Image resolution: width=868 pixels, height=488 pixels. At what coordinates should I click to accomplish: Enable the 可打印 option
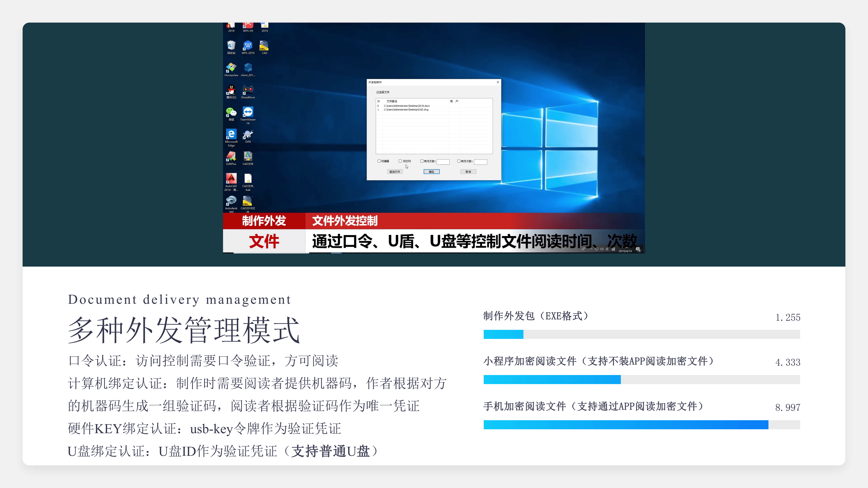point(400,161)
